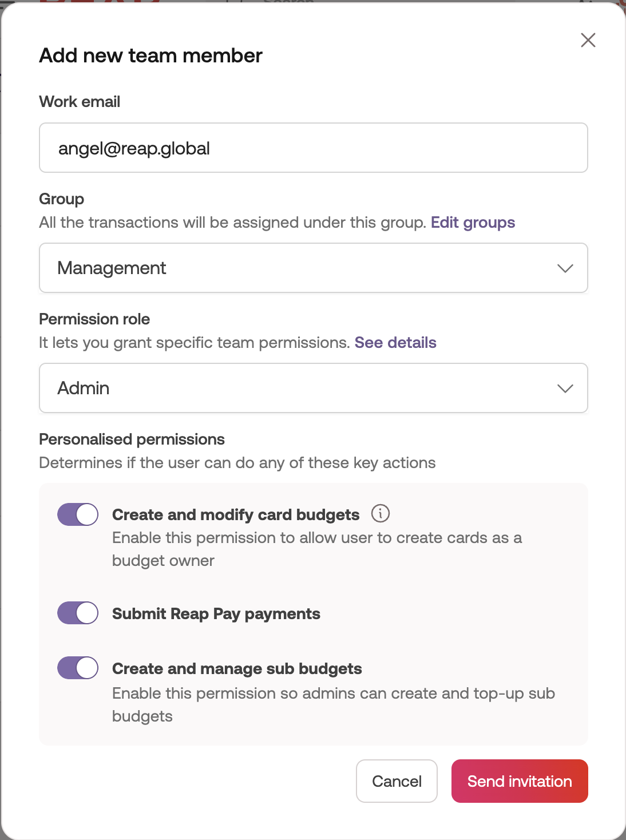Click the chevron arrow in the Group field
This screenshot has height=840, width=626.
coord(565,268)
